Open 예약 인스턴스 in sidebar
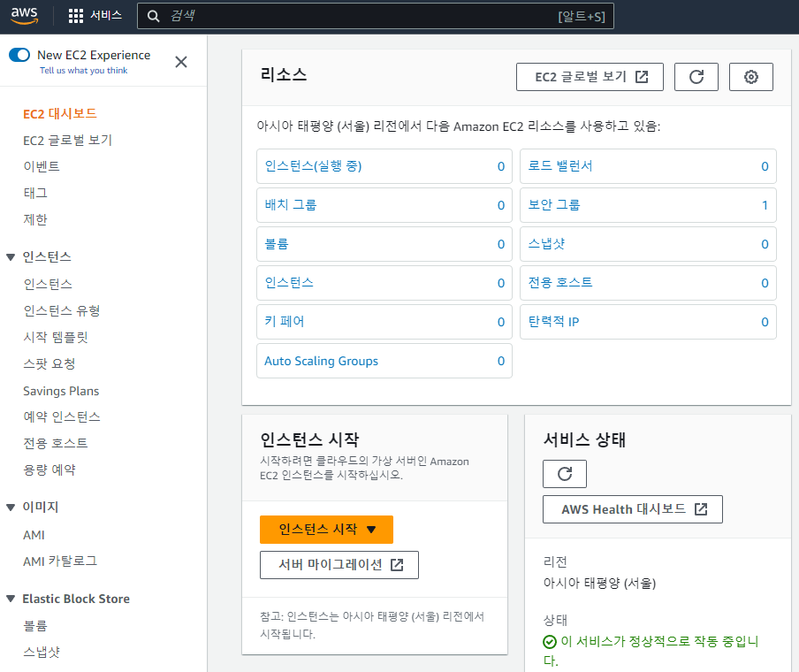 coord(62,416)
